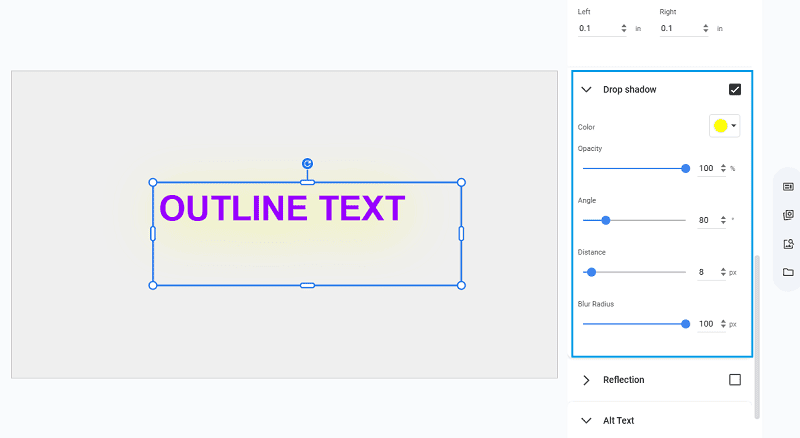The image size is (800, 438).
Task: Click the Reflection section title
Action: [x=623, y=380]
